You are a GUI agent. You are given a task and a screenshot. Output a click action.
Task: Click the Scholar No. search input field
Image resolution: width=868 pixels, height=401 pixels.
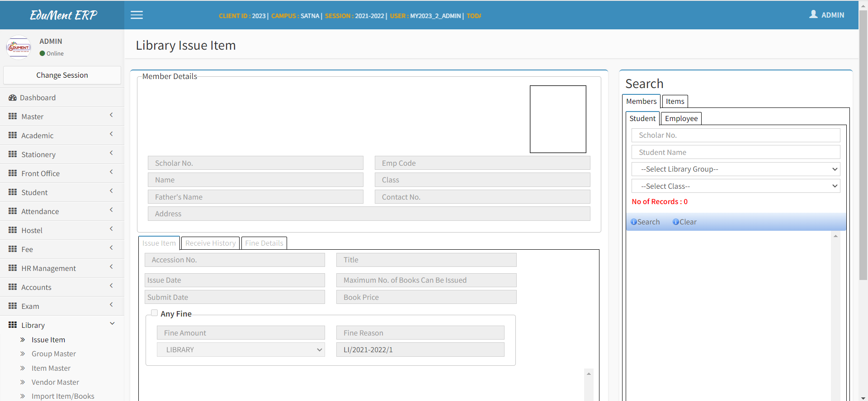tap(736, 135)
